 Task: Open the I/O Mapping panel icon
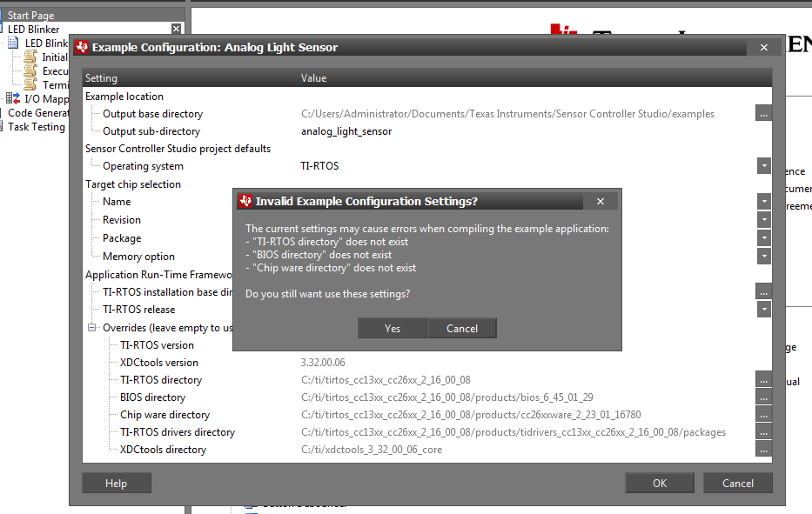pos(13,98)
